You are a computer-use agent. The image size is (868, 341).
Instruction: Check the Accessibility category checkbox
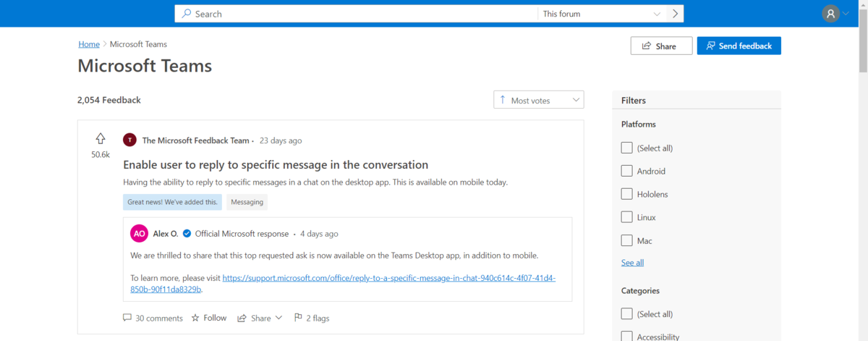[626, 337]
